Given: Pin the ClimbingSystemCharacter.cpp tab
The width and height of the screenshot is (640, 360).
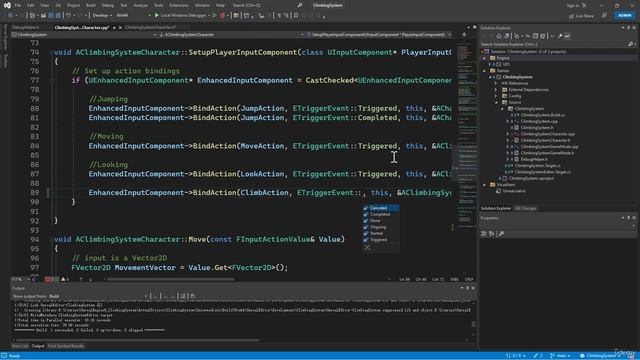Looking at the screenshot, I should (x=114, y=27).
